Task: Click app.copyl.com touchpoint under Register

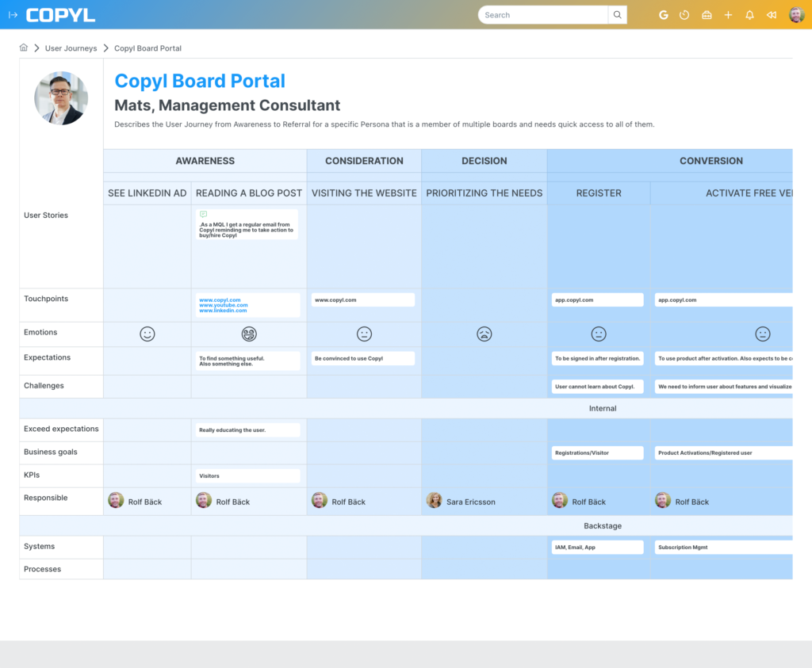Action: coord(598,300)
